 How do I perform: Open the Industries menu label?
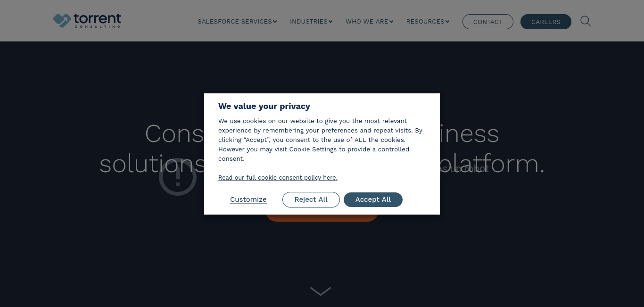pos(309,22)
